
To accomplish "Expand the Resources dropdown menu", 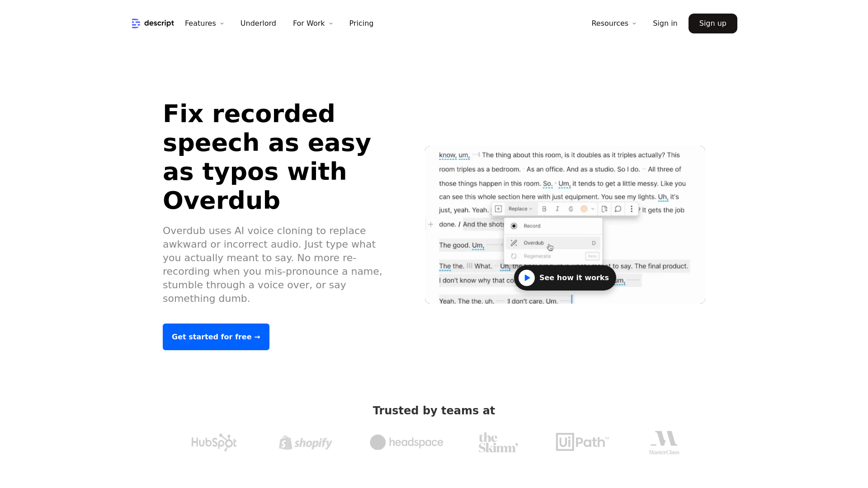I will 614,23.
